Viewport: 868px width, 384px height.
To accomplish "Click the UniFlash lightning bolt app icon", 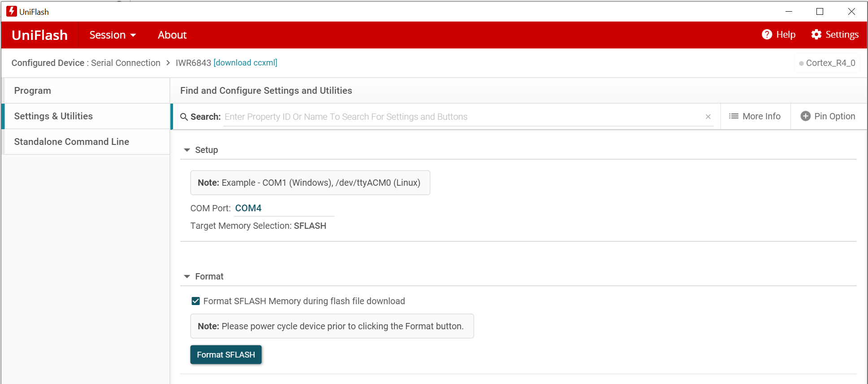I will click(12, 11).
